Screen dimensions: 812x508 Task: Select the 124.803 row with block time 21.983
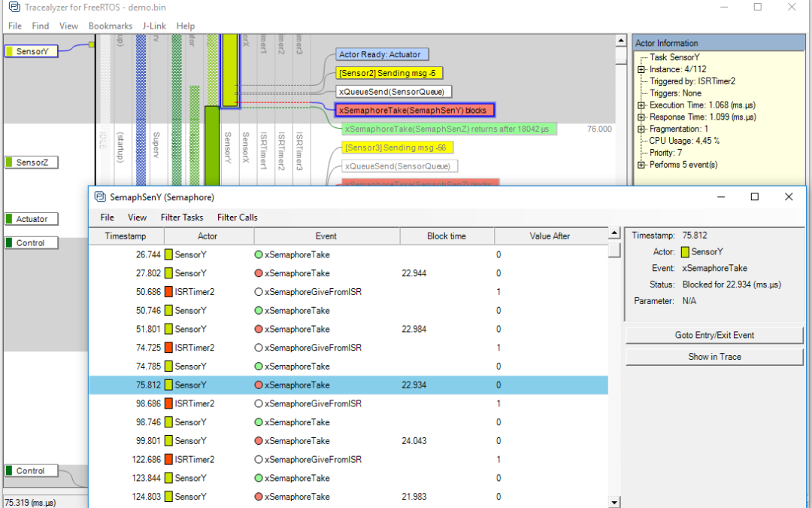[x=349, y=497]
